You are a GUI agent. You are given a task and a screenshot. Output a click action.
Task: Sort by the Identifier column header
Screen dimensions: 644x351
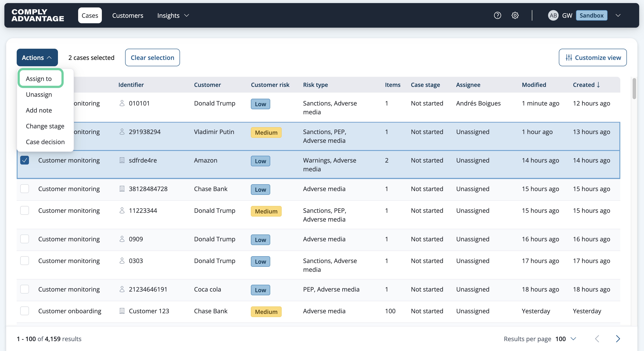point(131,85)
